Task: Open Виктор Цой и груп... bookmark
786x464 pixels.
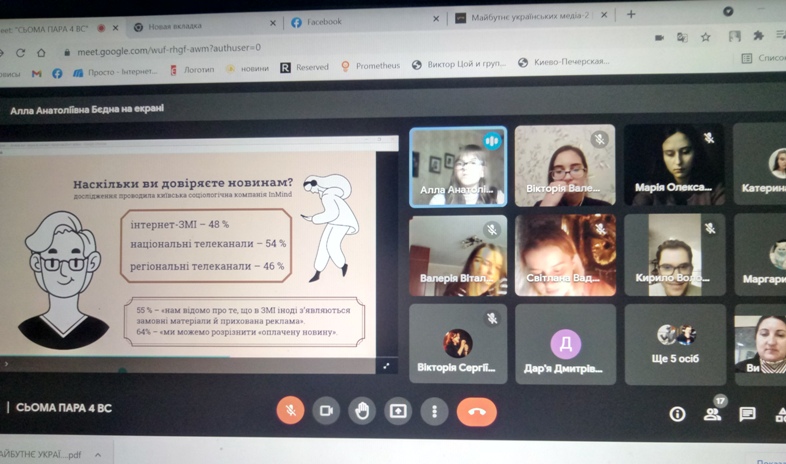Action: (x=459, y=64)
